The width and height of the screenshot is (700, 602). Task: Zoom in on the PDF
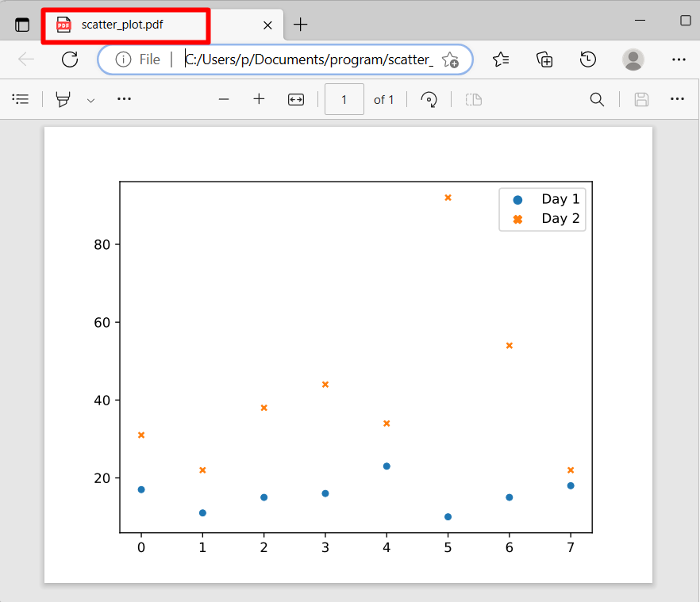[259, 99]
